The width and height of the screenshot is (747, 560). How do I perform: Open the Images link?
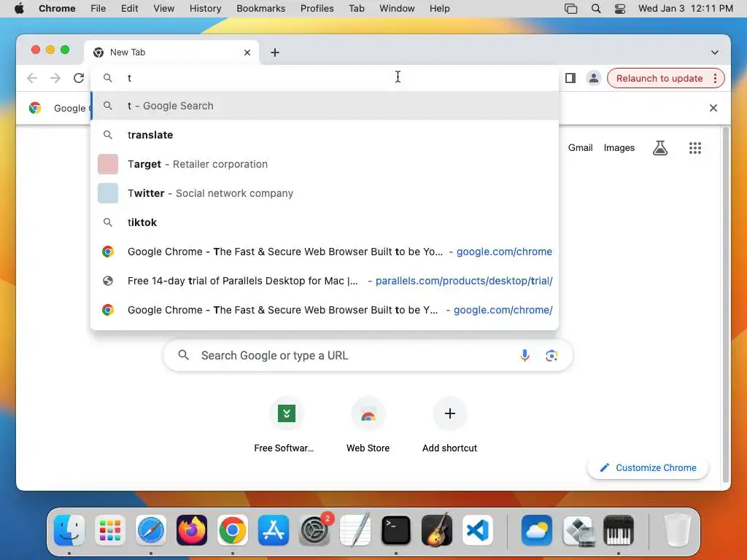pyautogui.click(x=619, y=148)
